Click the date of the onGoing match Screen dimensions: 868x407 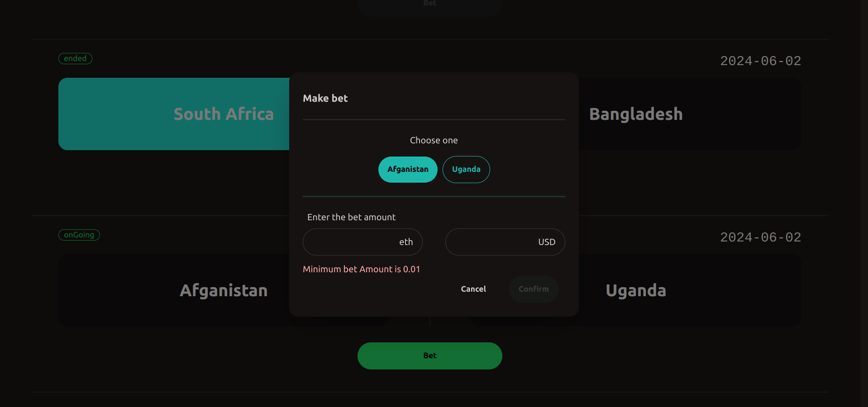761,237
